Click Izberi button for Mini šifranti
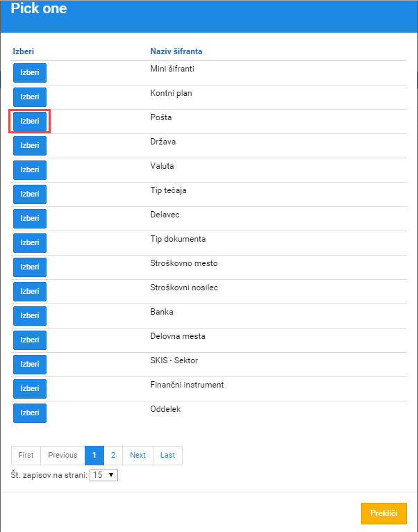418x532 pixels. pos(30,73)
